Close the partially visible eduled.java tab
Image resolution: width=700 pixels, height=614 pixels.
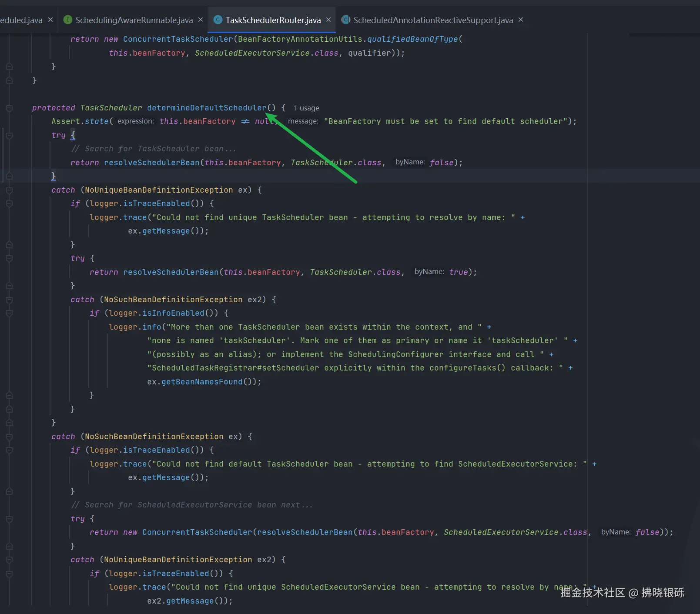coord(50,20)
